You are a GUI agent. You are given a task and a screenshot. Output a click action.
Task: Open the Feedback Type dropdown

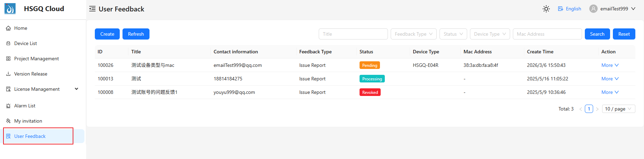414,34
